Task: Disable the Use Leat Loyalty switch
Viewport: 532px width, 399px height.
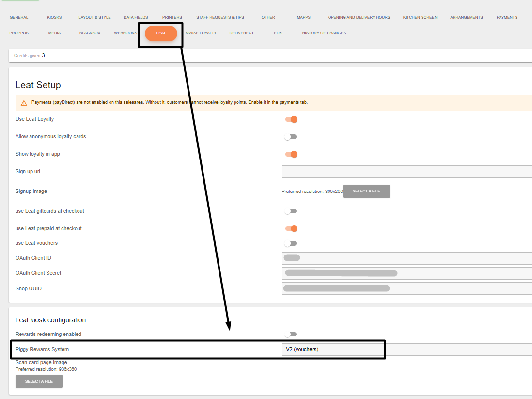Action: point(291,119)
